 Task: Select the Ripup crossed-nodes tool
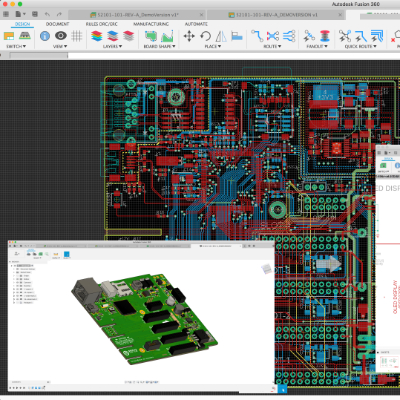[x=273, y=36]
